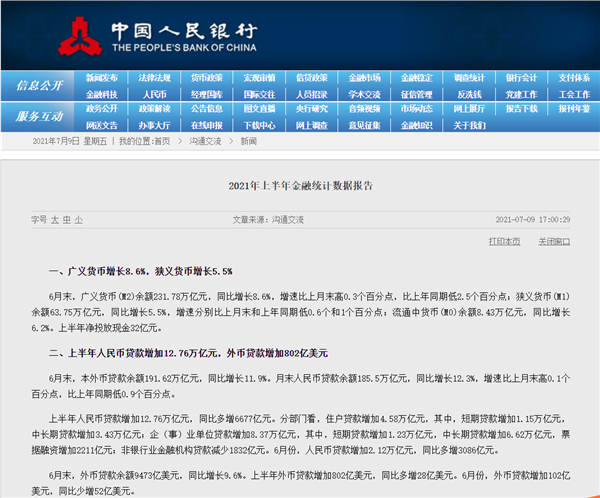Click the 服务互动 section header
The image size is (600, 498).
40,117
